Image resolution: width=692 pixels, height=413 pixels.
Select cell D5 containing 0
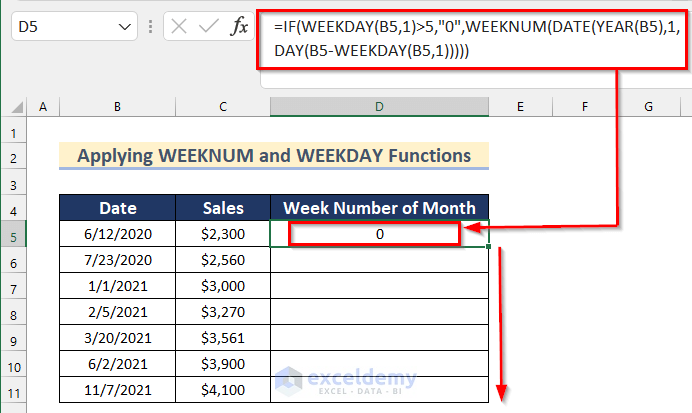pos(379,234)
